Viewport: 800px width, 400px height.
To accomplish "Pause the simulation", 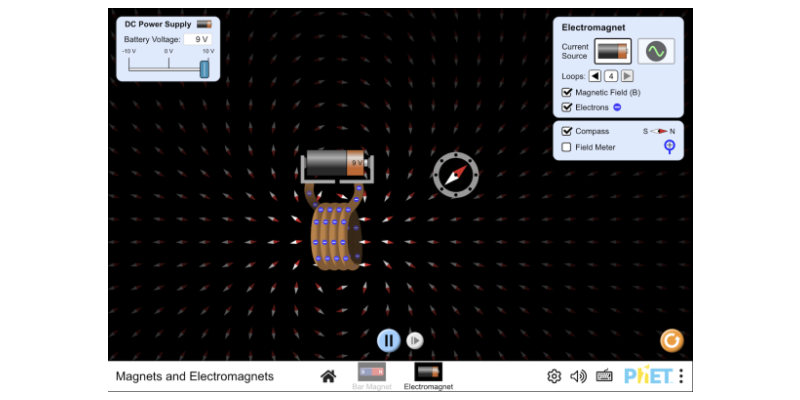I will pos(388,340).
